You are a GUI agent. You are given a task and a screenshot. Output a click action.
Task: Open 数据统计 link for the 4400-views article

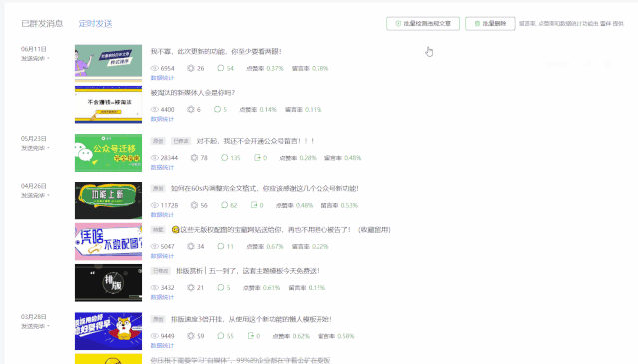(x=162, y=119)
